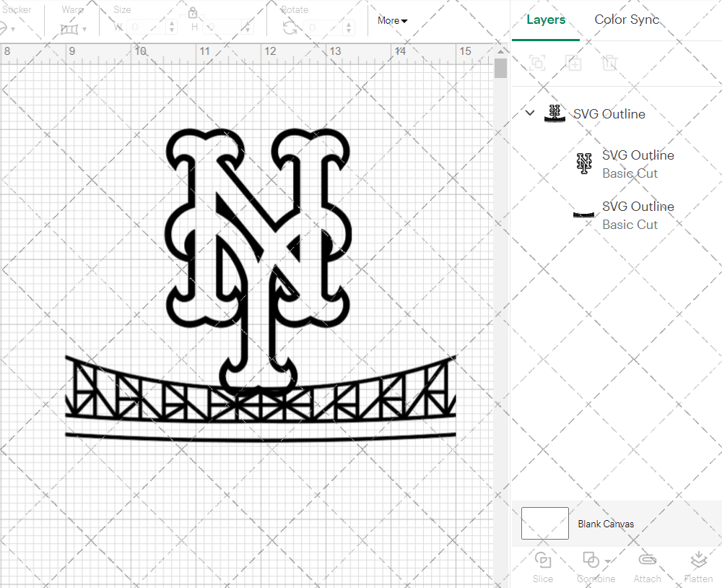
Task: Select the Layers tab
Action: click(546, 20)
